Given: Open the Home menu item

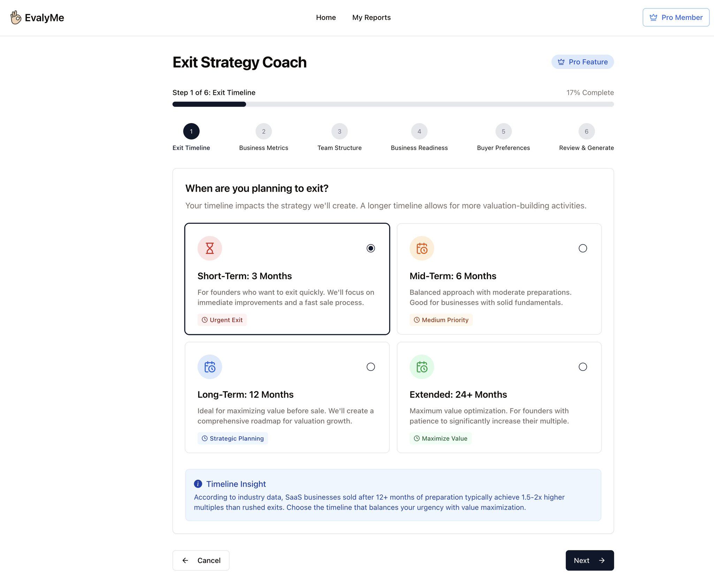Looking at the screenshot, I should 326,17.
